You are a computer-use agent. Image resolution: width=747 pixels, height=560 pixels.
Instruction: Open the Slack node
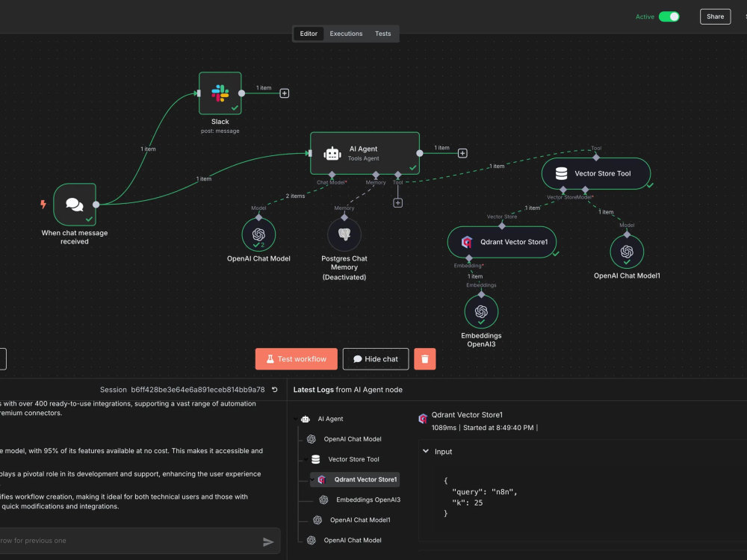point(220,93)
